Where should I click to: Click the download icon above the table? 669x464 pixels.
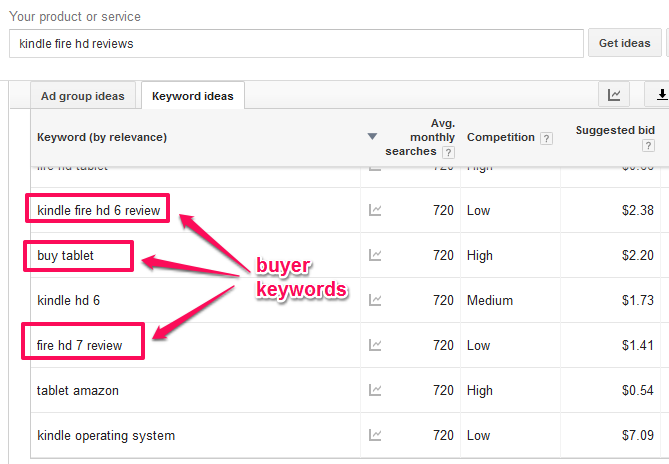point(660,95)
